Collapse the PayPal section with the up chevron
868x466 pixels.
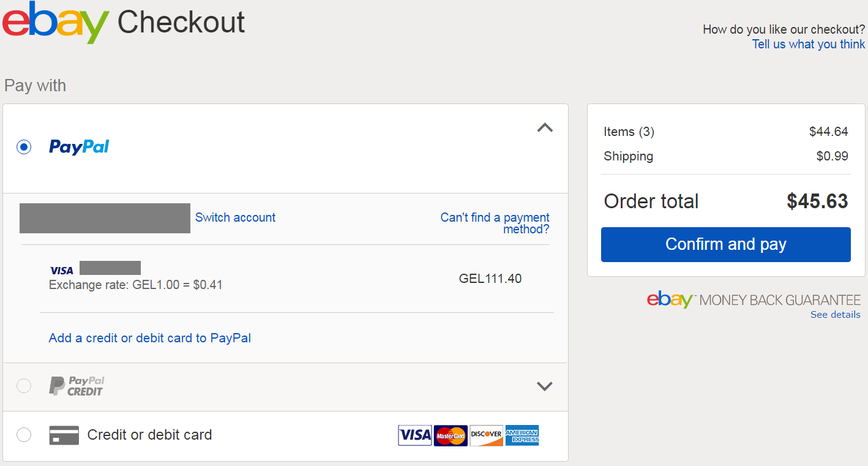click(545, 127)
